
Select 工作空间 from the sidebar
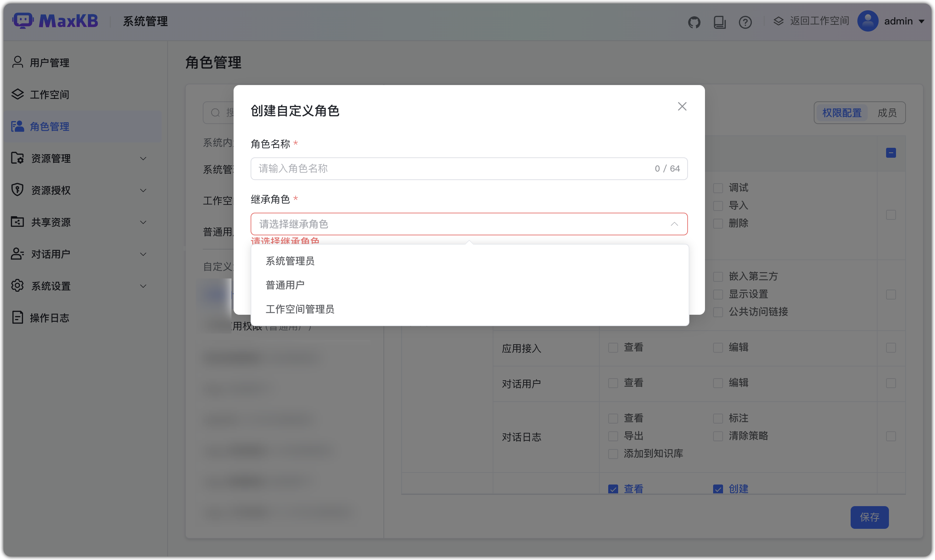[x=49, y=94]
